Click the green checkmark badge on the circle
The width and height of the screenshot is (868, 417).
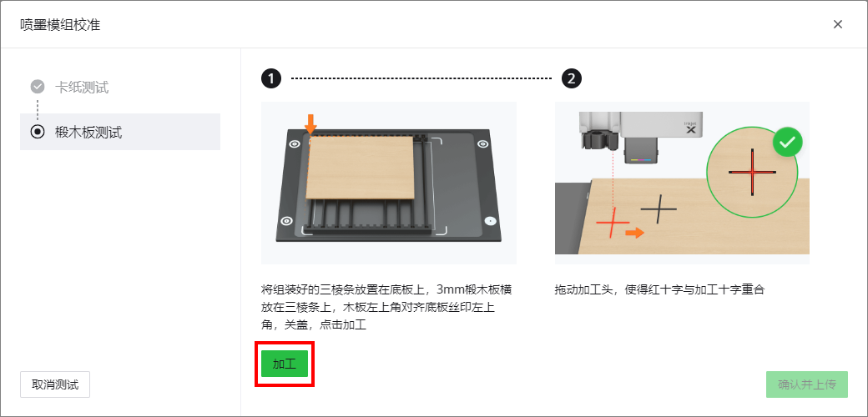pyautogui.click(x=788, y=143)
